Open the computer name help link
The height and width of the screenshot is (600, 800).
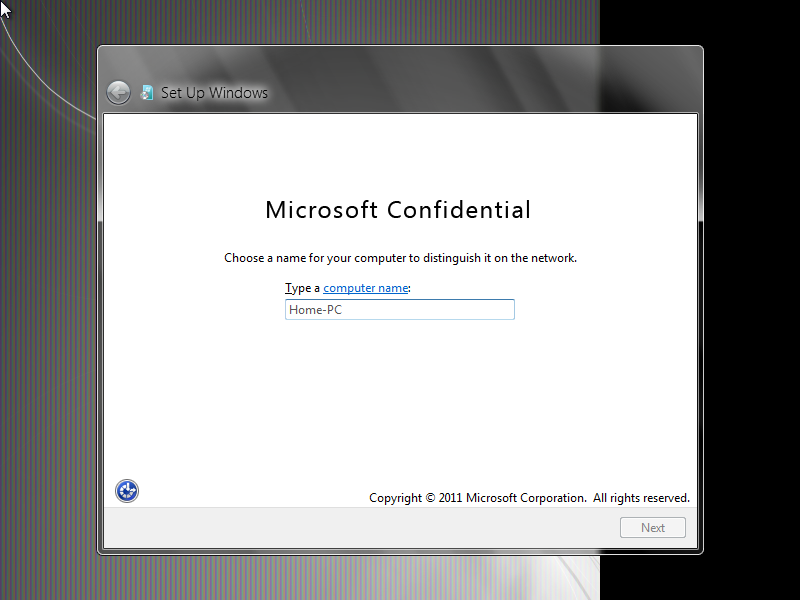point(365,288)
